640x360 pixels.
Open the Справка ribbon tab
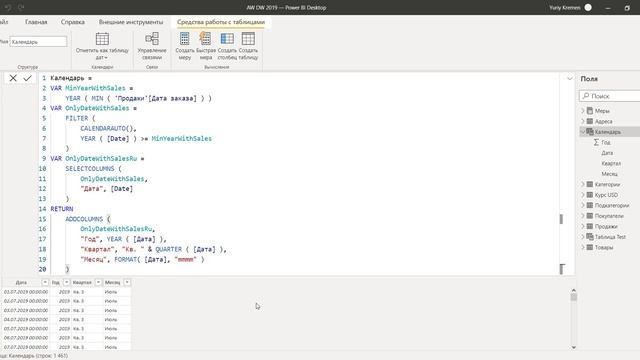(73, 22)
